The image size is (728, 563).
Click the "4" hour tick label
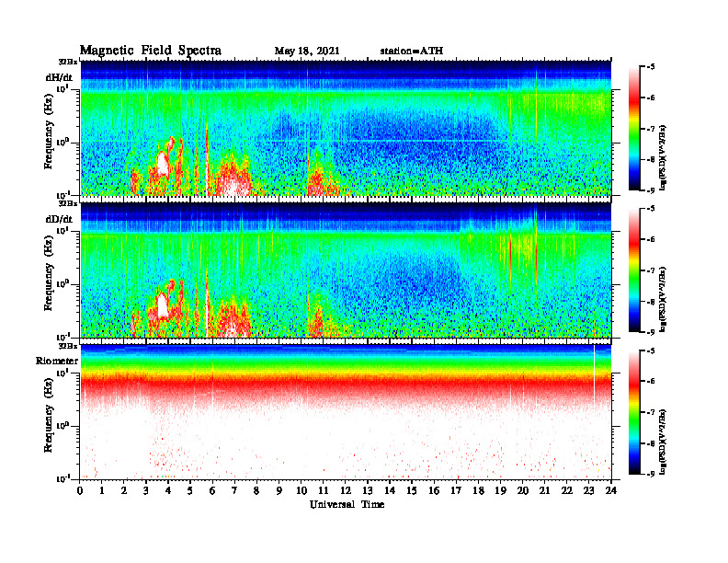(x=168, y=490)
